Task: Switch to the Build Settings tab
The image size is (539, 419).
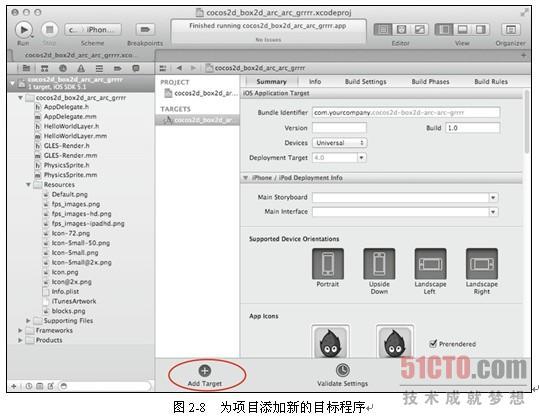Action: [366, 81]
